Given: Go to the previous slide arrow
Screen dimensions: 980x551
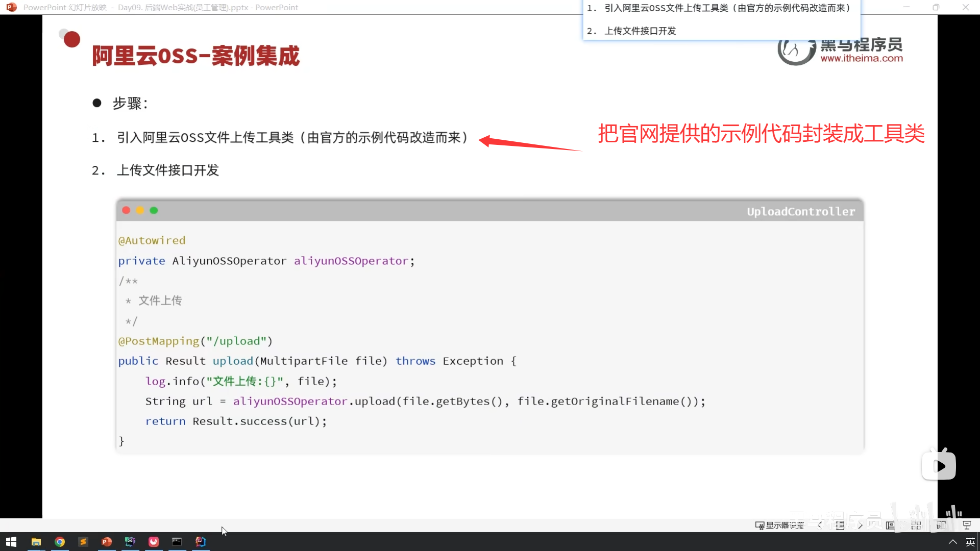Looking at the screenshot, I should pos(820,525).
